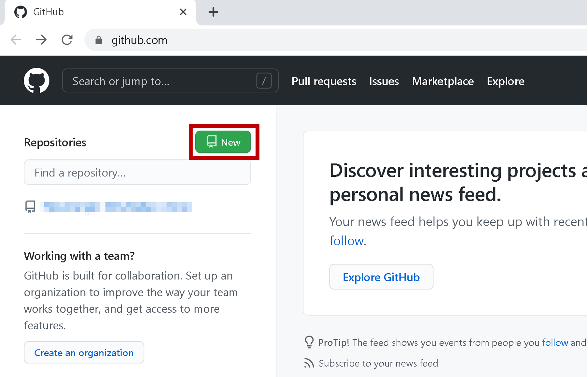Reload the page with the refresh icon
Screen dimensions: 588x377
coord(67,40)
